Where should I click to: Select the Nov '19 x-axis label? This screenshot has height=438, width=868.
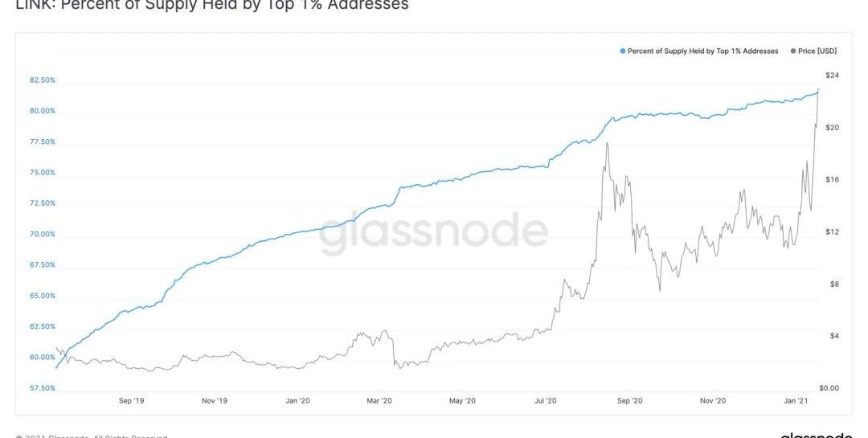(x=214, y=400)
